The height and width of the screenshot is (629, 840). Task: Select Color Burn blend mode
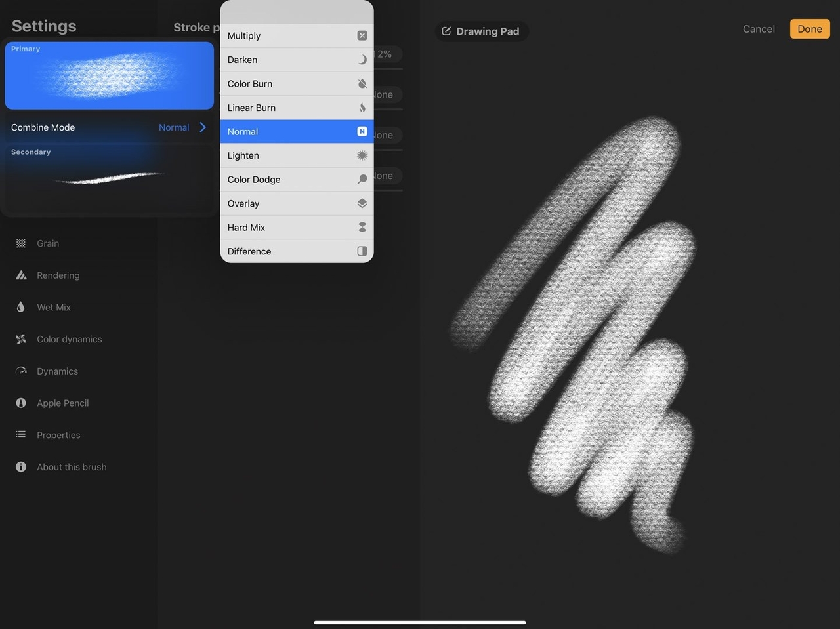(x=297, y=84)
